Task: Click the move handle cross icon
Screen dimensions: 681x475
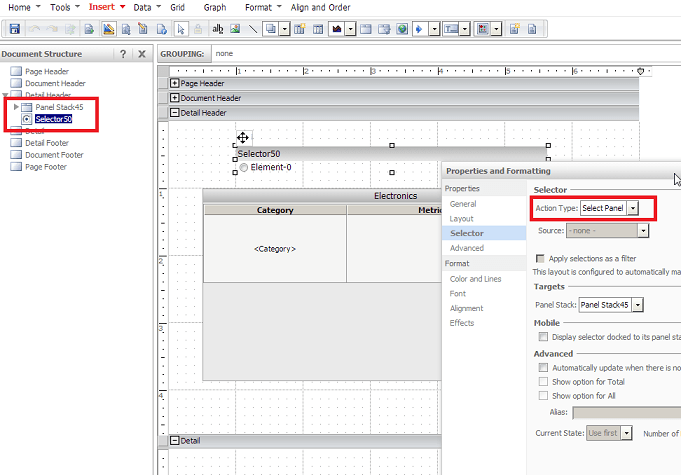Action: click(243, 138)
